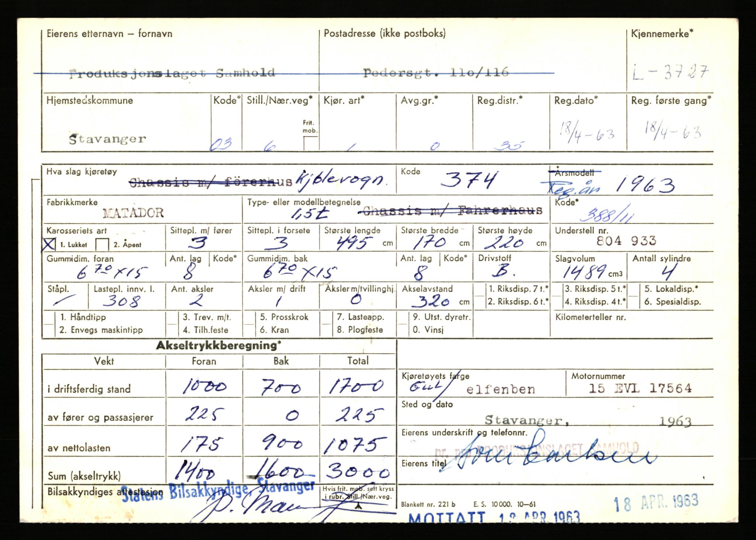This screenshot has width=756, height=540.
Task: Mark the '1. Riksdisp. 7 t.' checkbox
Action: coord(479,290)
